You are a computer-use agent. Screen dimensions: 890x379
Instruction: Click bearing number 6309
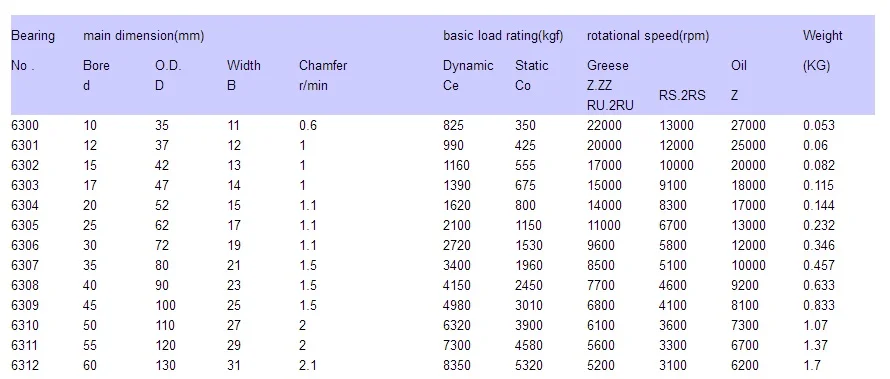pos(25,305)
